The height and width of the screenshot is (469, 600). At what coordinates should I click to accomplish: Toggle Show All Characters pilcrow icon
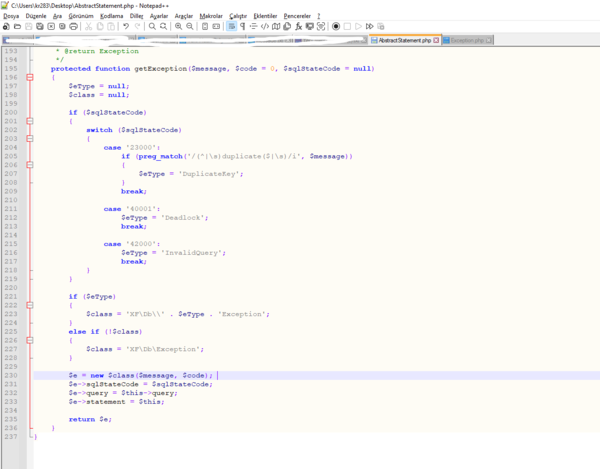(x=242, y=26)
